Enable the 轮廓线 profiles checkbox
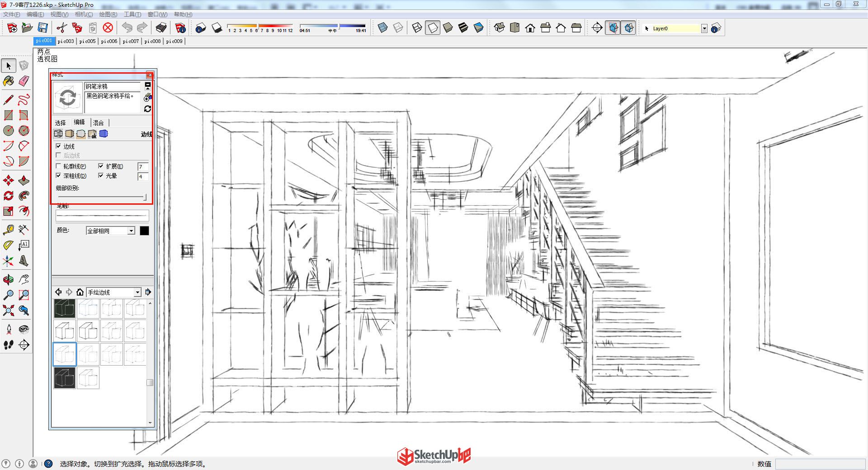 58,166
